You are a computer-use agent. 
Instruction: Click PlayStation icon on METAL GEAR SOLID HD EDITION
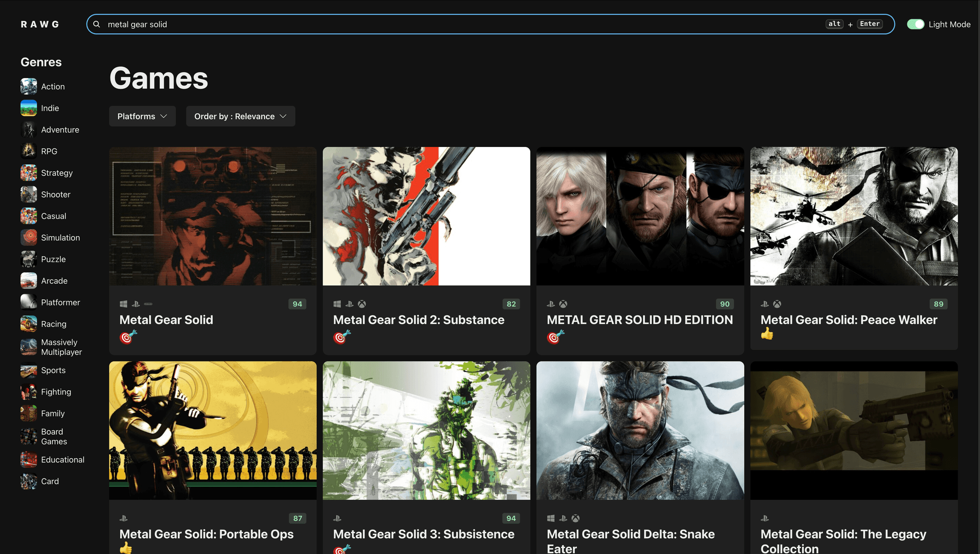click(x=551, y=304)
